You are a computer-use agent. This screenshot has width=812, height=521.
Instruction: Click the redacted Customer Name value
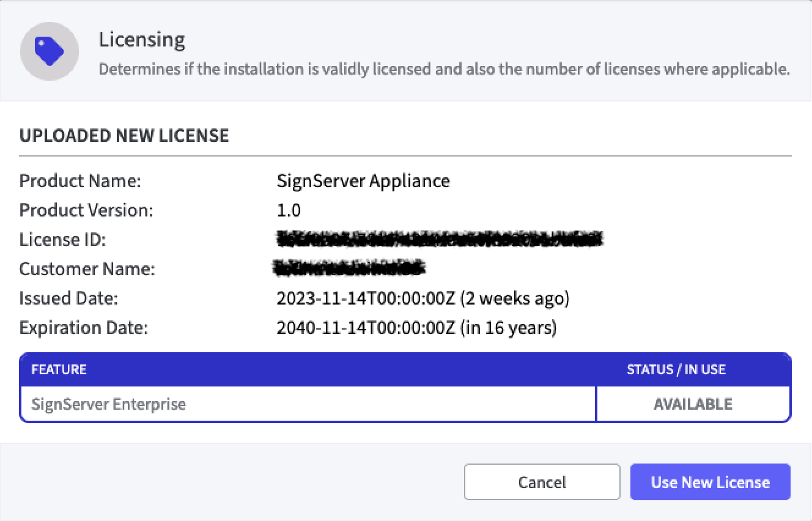(x=349, y=268)
